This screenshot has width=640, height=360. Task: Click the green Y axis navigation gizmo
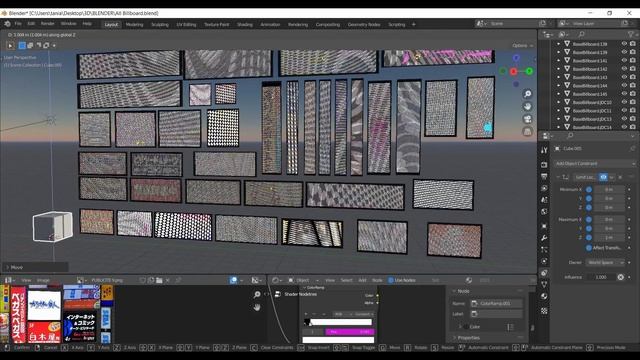pyautogui.click(x=529, y=71)
